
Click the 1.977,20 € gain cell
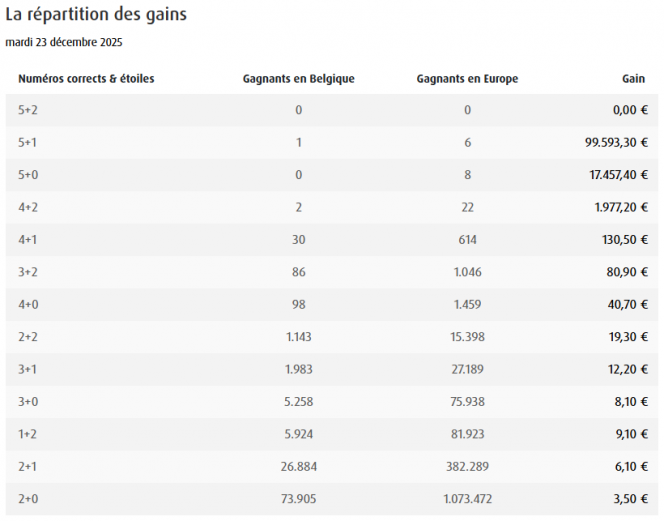[621, 207]
